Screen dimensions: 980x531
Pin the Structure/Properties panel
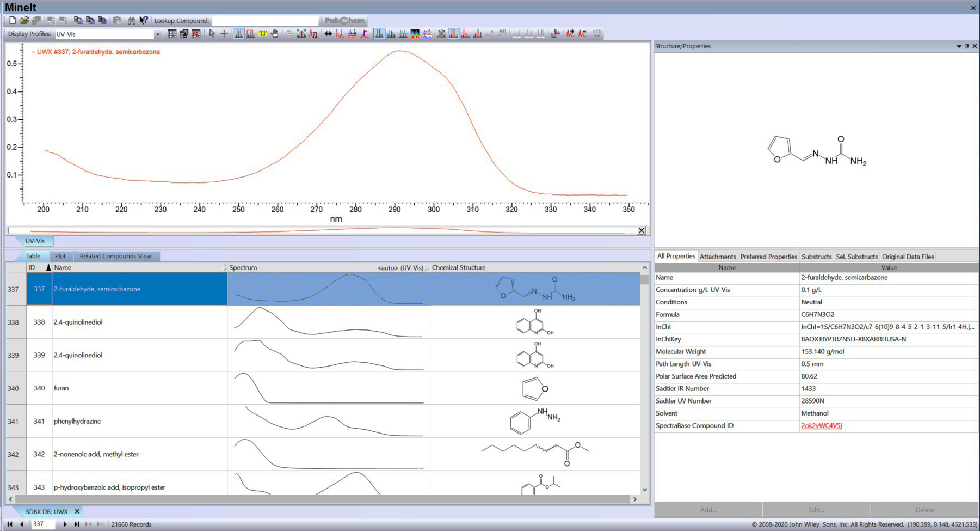coord(967,46)
